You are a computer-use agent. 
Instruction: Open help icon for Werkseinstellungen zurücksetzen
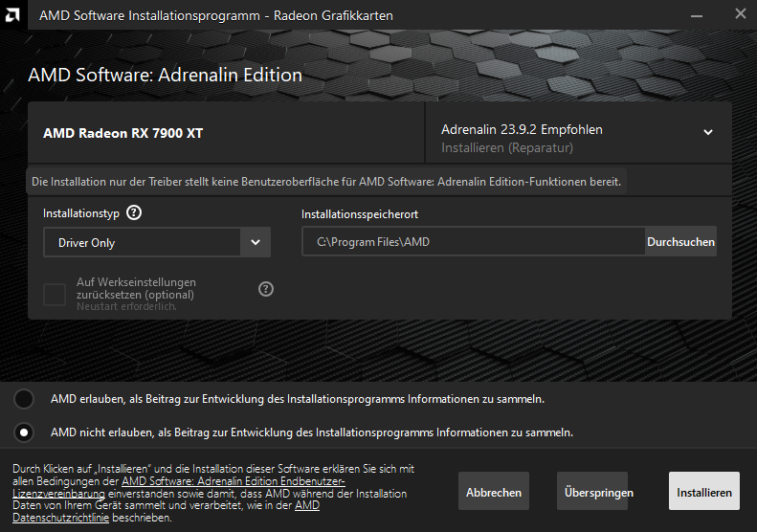[266, 289]
